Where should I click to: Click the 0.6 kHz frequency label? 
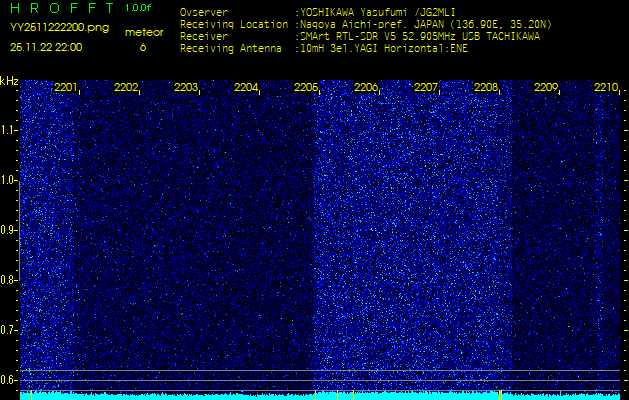[x=8, y=380]
